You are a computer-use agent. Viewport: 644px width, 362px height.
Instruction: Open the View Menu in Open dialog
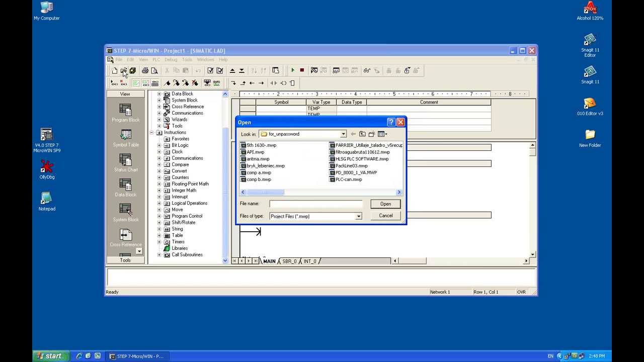click(382, 134)
